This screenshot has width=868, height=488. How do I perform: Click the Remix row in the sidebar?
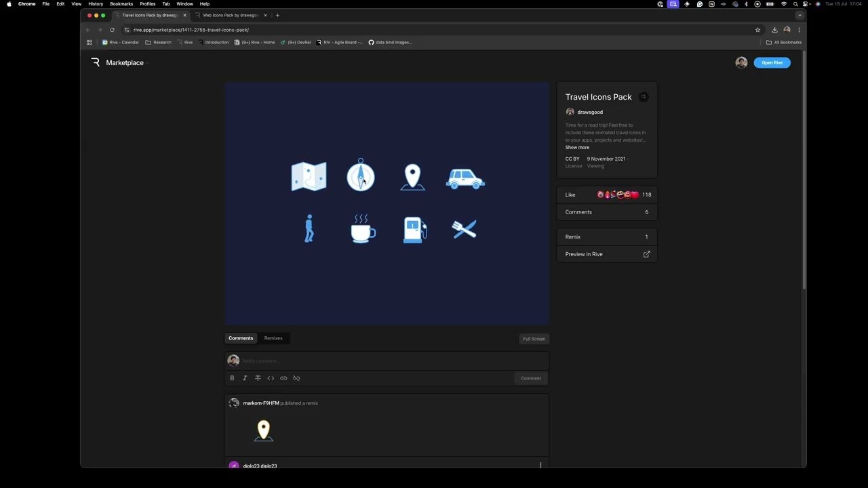(x=607, y=237)
